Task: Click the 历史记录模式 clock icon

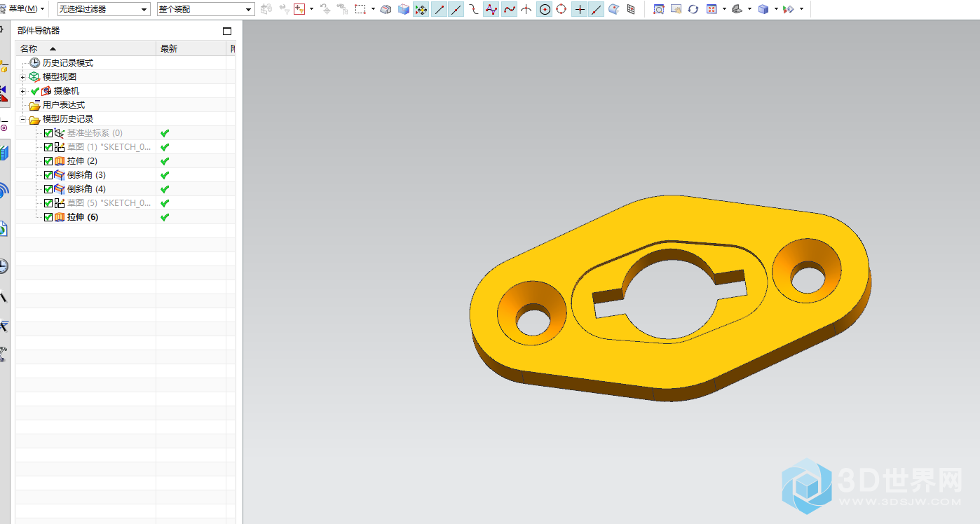Action: (34, 63)
